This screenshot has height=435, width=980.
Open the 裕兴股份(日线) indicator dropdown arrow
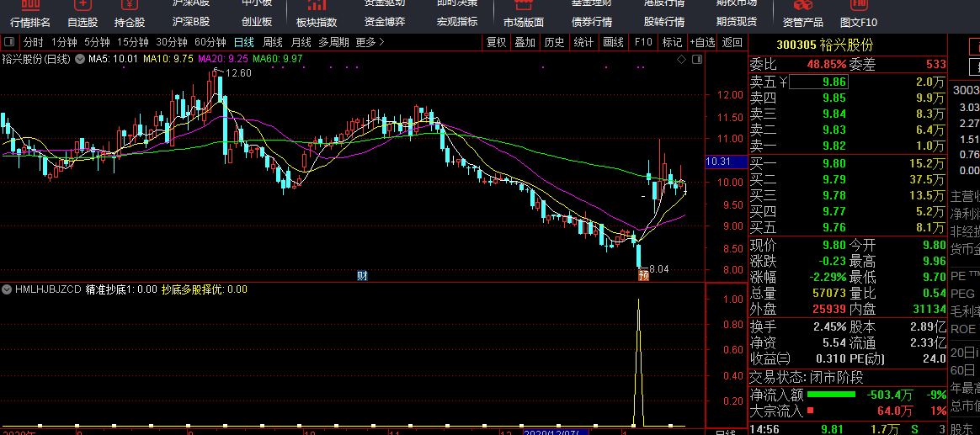79,60
